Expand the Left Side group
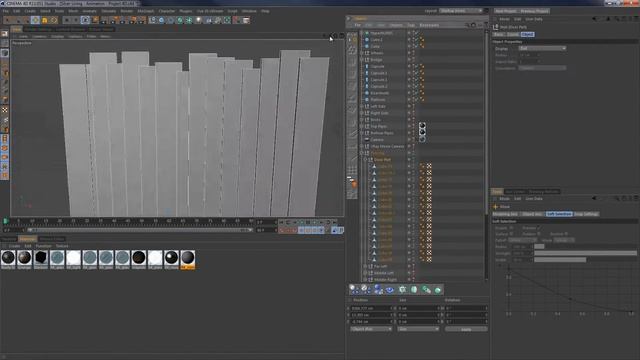Viewport: 640px width, 360px height. click(362, 106)
